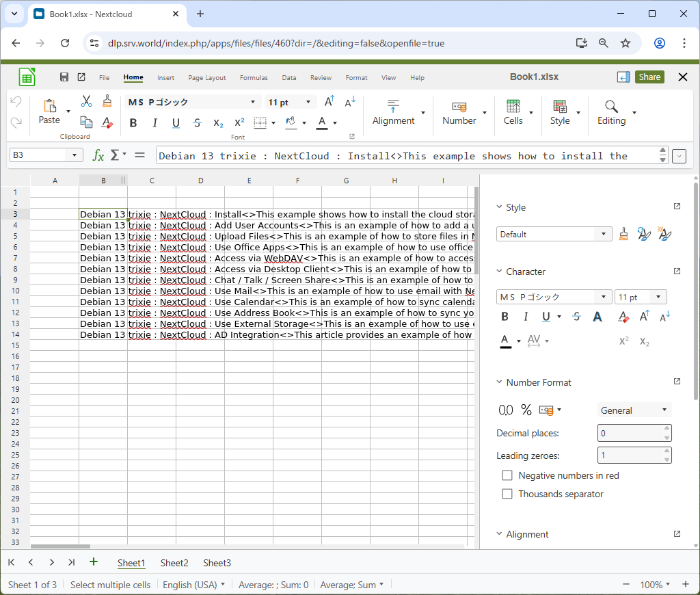Toggle Bold in the sidebar Character panel
The image size is (700, 595).
[x=505, y=317]
